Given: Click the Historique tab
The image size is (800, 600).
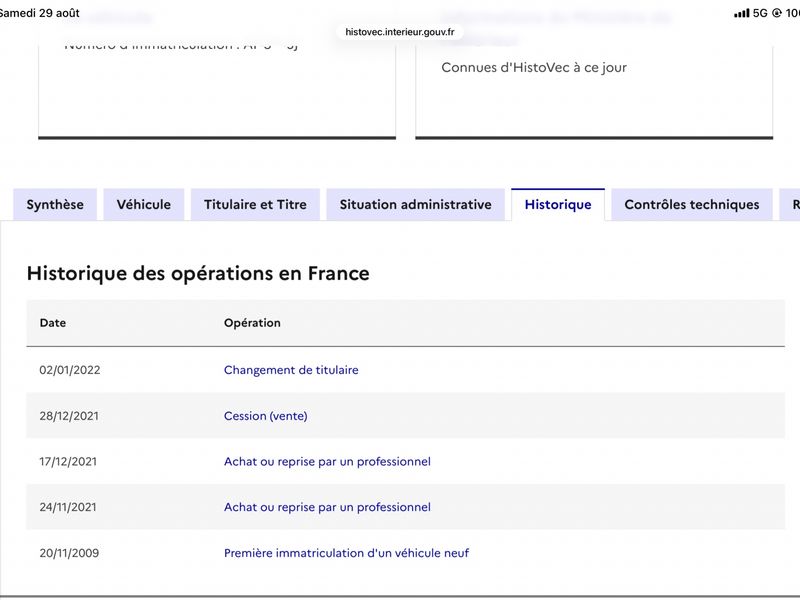Looking at the screenshot, I should click(558, 205).
